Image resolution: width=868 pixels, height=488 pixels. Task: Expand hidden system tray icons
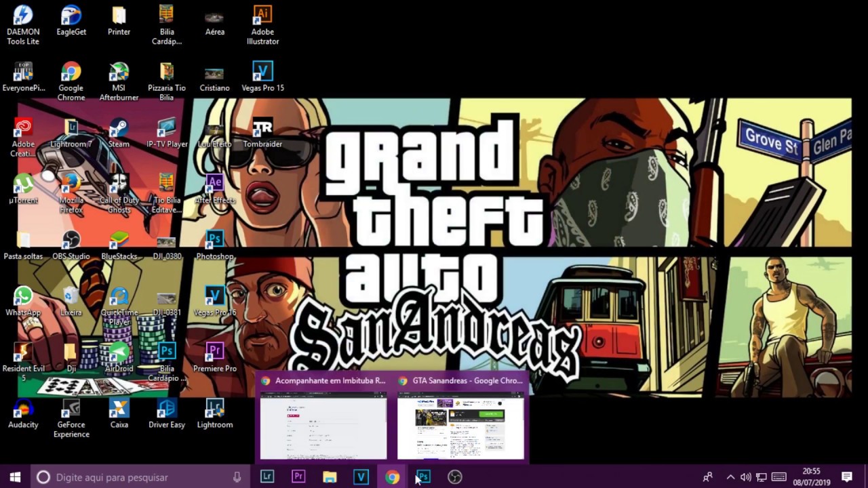(730, 477)
